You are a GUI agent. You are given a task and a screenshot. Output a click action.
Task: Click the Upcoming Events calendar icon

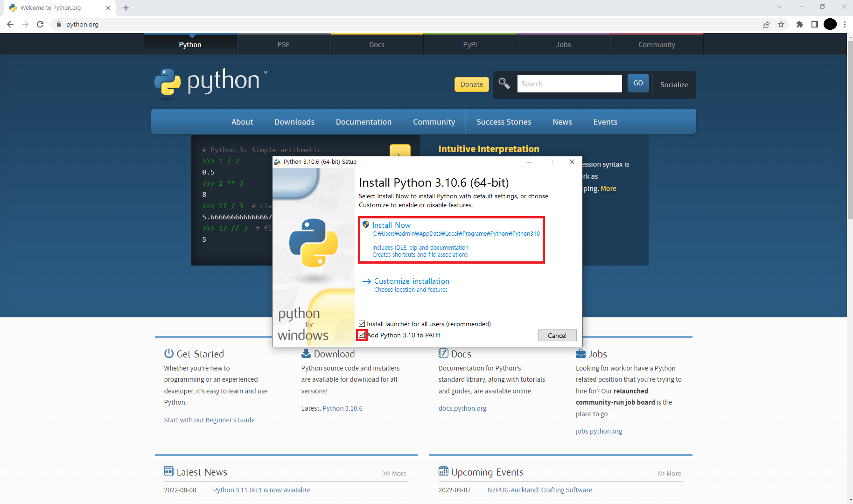click(x=443, y=471)
